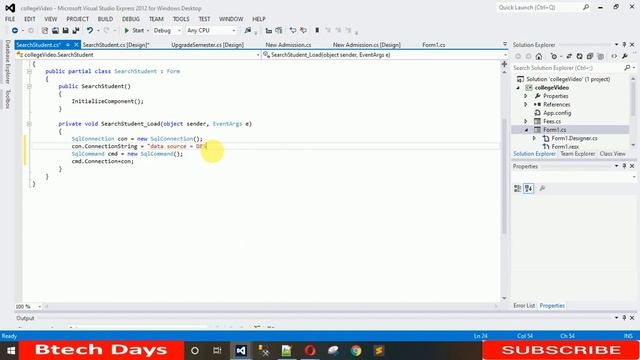The height and width of the screenshot is (360, 640).
Task: Click the Quick Launch search box
Action: (544, 7)
